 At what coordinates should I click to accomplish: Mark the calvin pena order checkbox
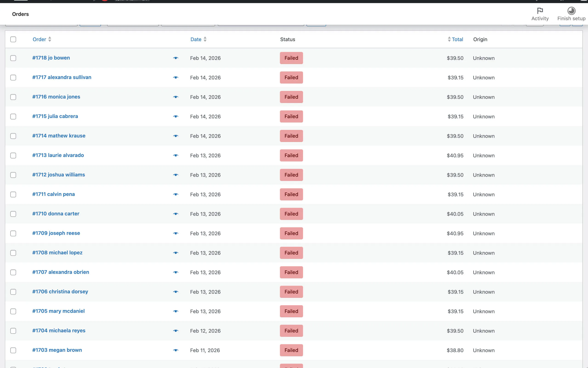pos(13,195)
